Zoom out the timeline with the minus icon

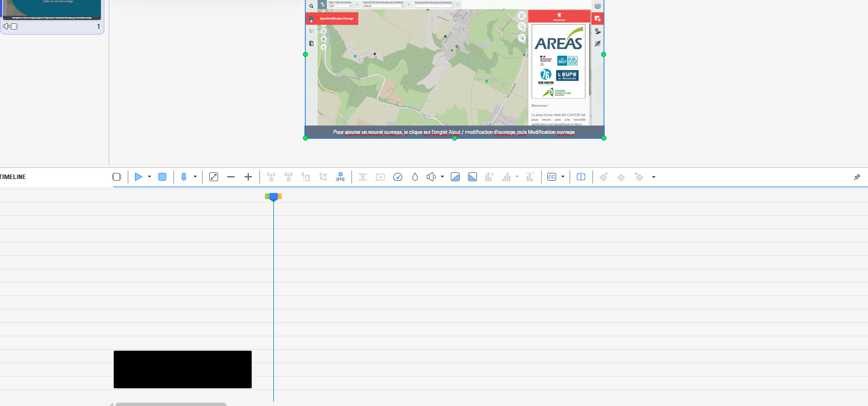[231, 177]
